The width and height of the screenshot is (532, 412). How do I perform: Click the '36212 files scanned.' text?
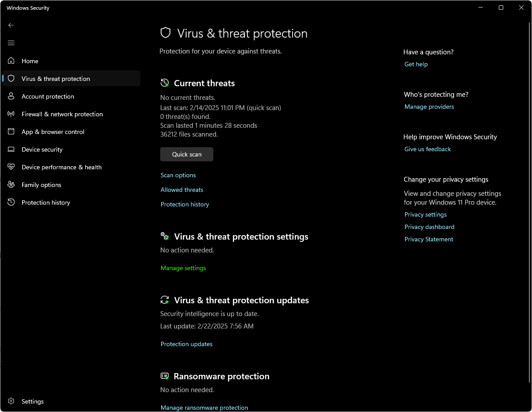coord(189,134)
